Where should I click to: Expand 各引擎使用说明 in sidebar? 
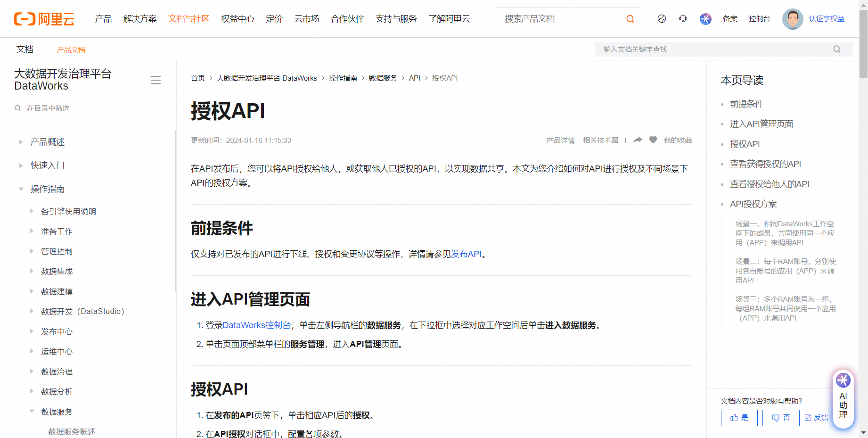[x=32, y=211]
